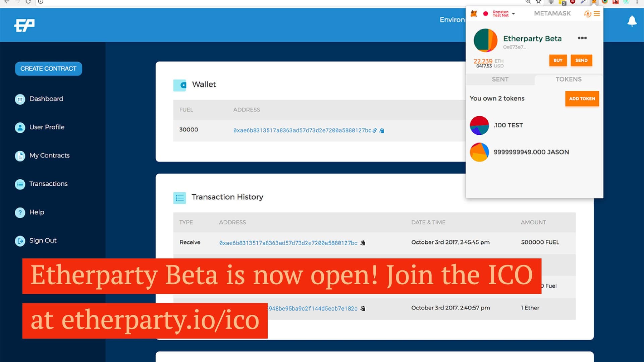Open MetaMask's hamburger menu
The image size is (644, 362).
point(597,13)
